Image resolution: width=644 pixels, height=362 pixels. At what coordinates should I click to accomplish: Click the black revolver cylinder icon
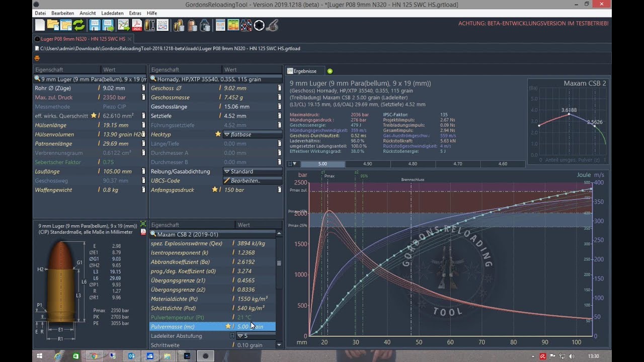pyautogui.click(x=259, y=25)
